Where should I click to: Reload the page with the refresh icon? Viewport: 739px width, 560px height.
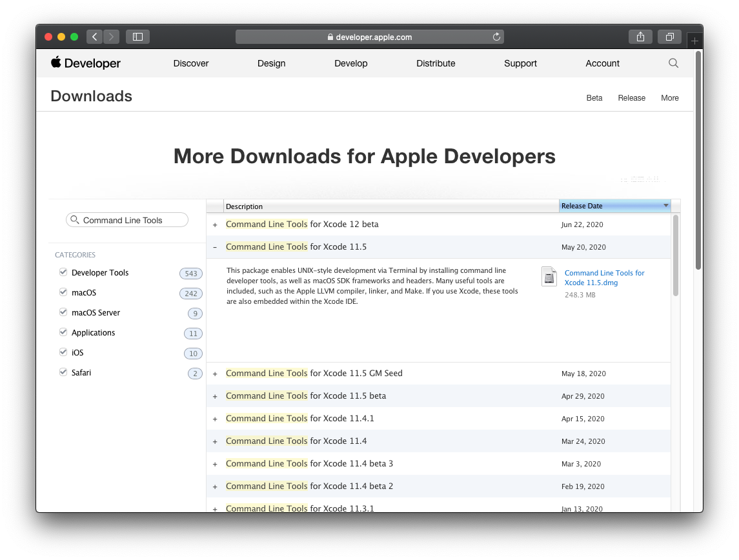[x=496, y=37]
